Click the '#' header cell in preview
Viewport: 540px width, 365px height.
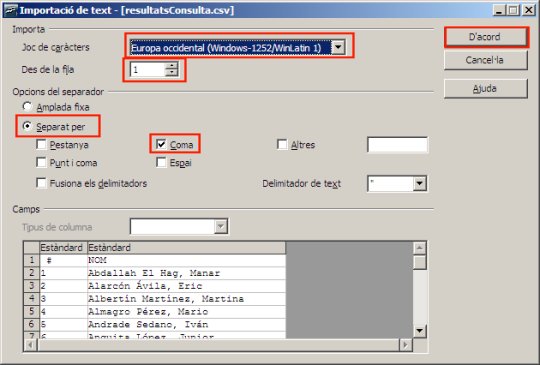64,260
